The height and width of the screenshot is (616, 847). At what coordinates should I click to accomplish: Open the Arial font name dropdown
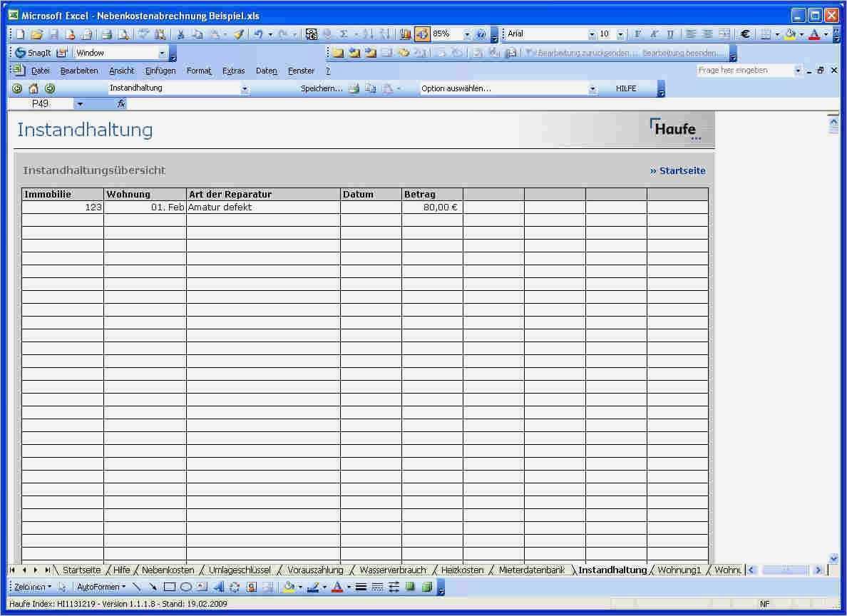(592, 35)
